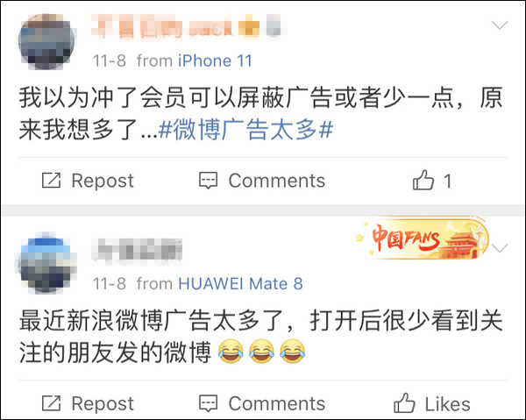Open the HUAWEI Mate 8 source link
The height and width of the screenshot is (420, 526).
[x=240, y=284]
